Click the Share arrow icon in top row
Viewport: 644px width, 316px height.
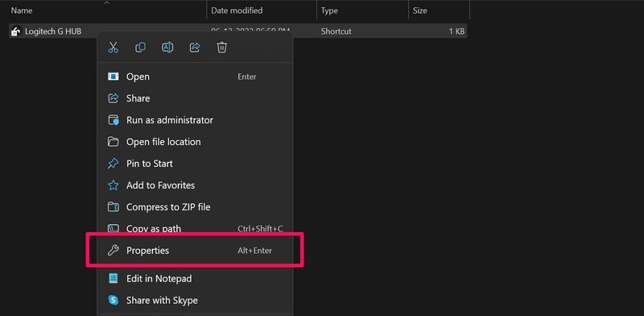(x=195, y=48)
